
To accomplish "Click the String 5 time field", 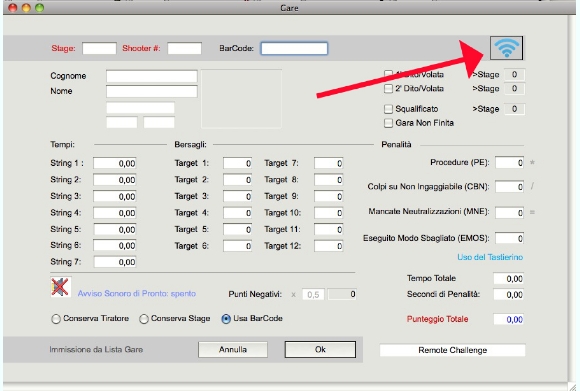I will [x=115, y=229].
